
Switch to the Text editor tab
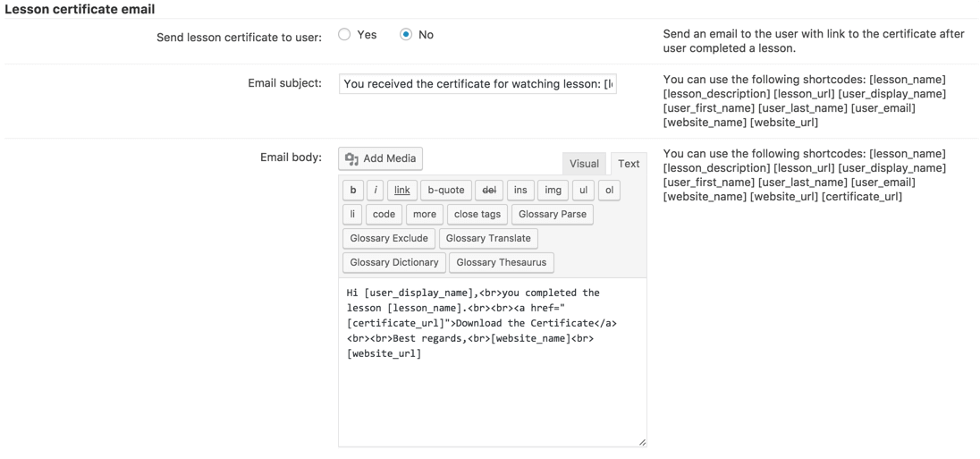coord(629,164)
